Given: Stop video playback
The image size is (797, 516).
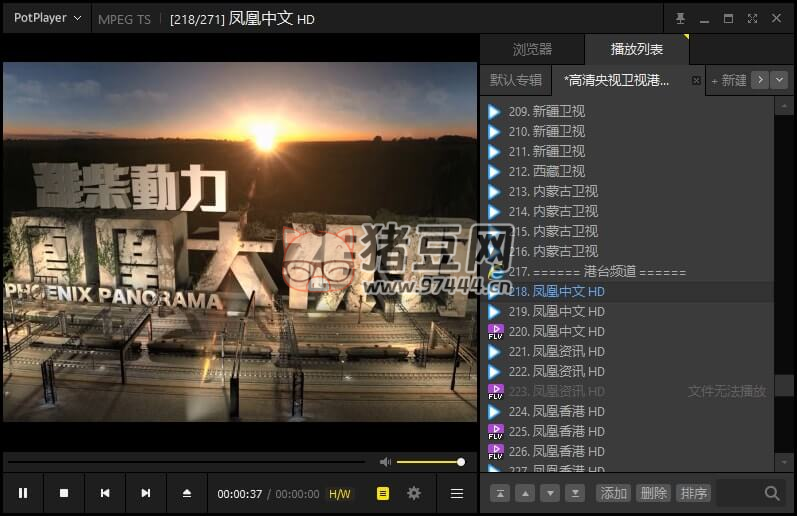Looking at the screenshot, I should point(64,493).
